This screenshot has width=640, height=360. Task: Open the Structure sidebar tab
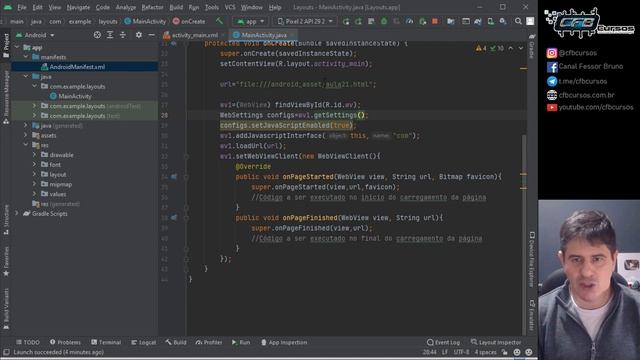pos(6,220)
